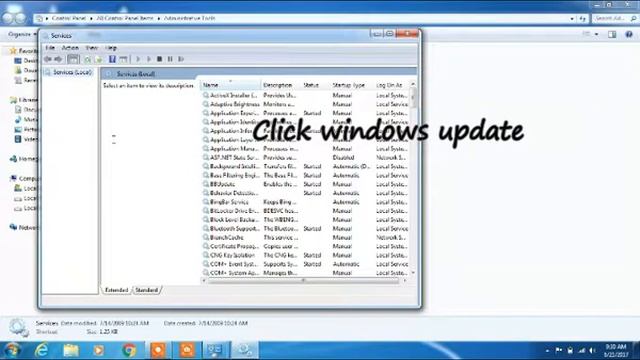Select the COM+ System Application service row

[x=305, y=273]
